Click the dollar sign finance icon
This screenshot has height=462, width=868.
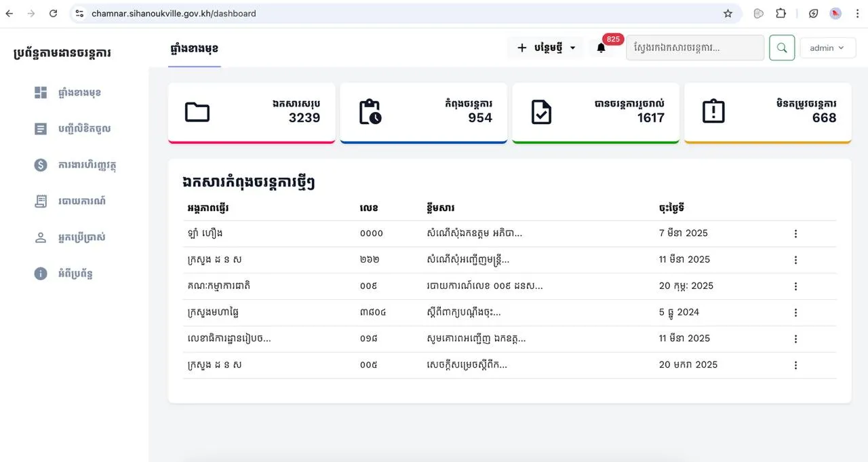[x=41, y=165]
